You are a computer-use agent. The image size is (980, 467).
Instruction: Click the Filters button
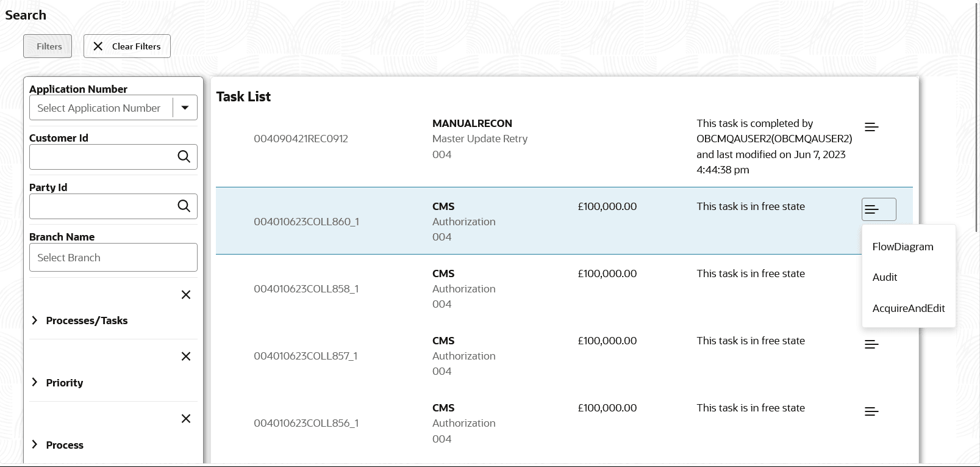pos(48,46)
